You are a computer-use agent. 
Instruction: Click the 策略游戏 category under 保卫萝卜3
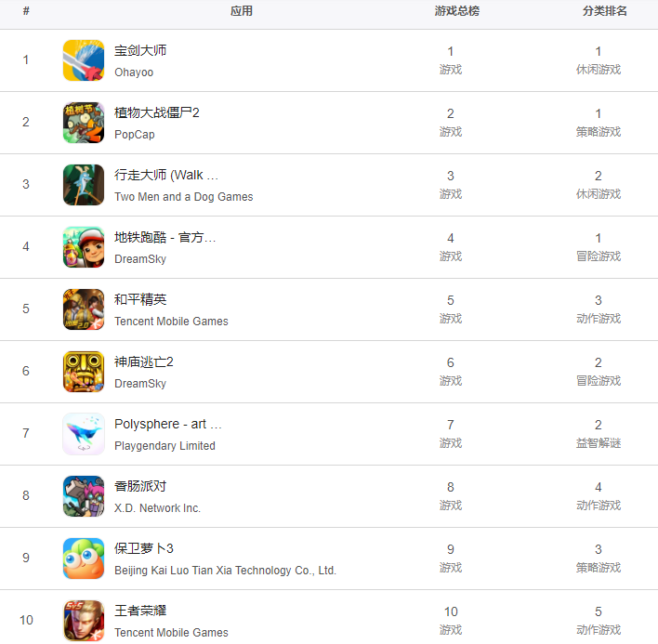point(599,568)
